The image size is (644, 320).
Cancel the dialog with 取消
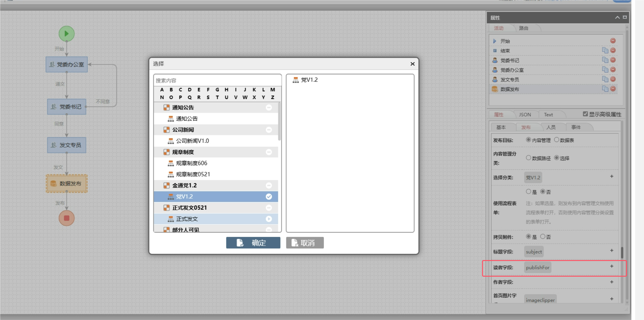tap(305, 243)
